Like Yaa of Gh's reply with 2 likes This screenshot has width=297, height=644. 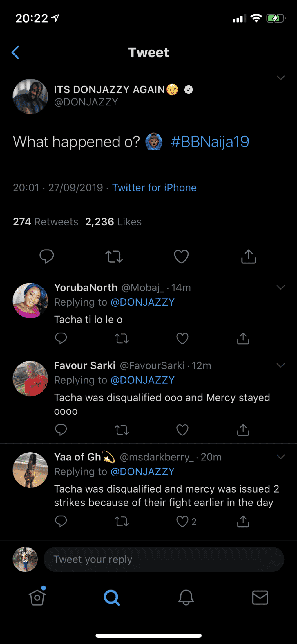[183, 521]
